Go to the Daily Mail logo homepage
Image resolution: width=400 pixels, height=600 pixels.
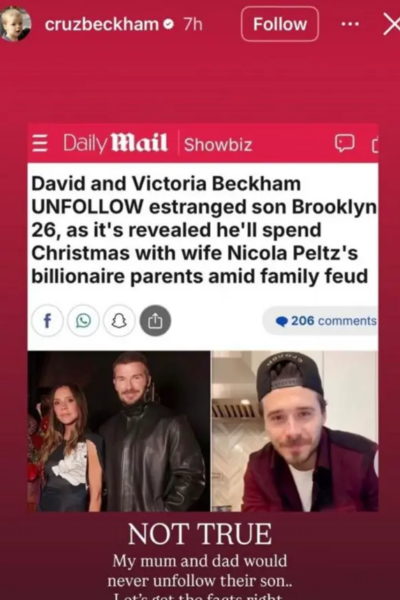(x=115, y=143)
